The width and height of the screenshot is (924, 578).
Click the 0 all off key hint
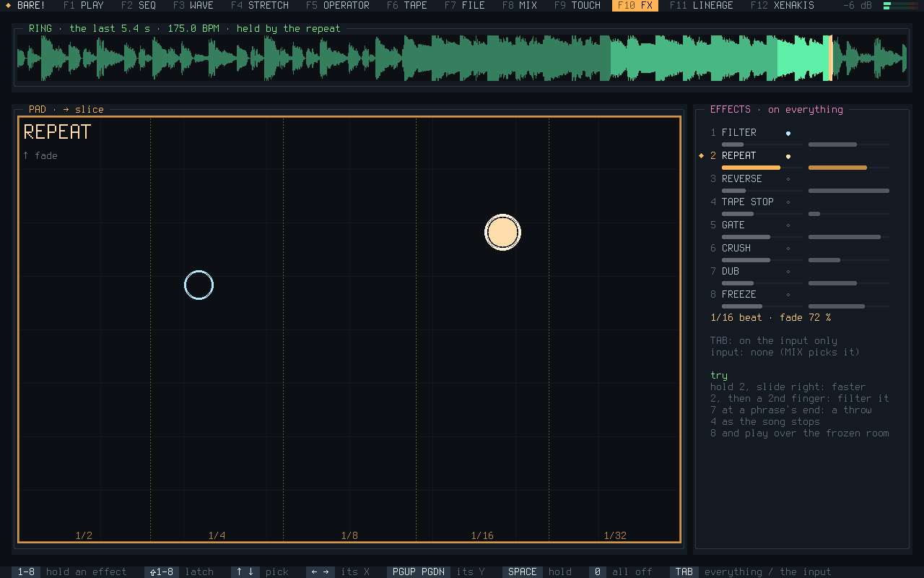tap(621, 571)
